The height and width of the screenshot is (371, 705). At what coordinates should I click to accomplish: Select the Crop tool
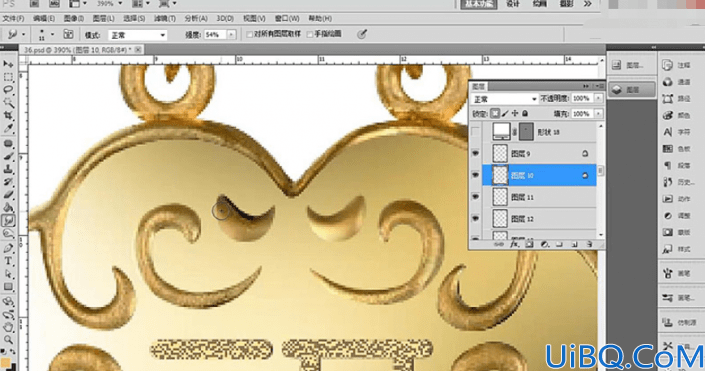point(8,116)
